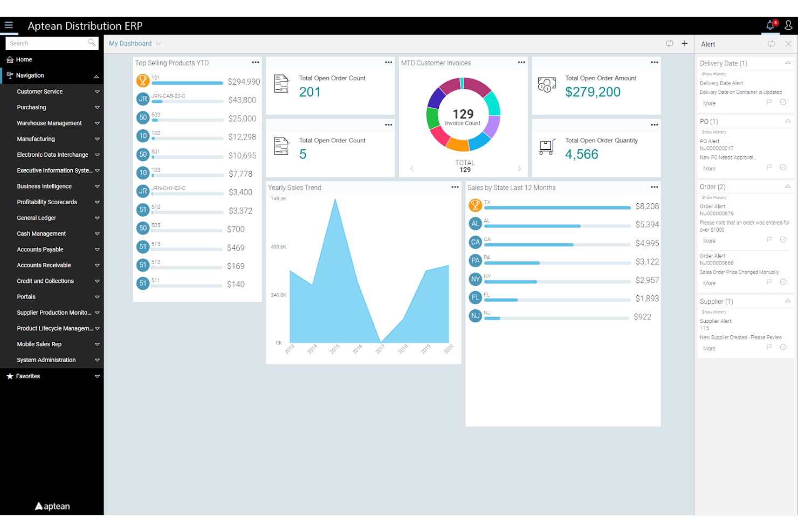The width and height of the screenshot is (798, 532).
Task: Mark Order Alert NJ000000679 as done
Action: tap(783, 240)
